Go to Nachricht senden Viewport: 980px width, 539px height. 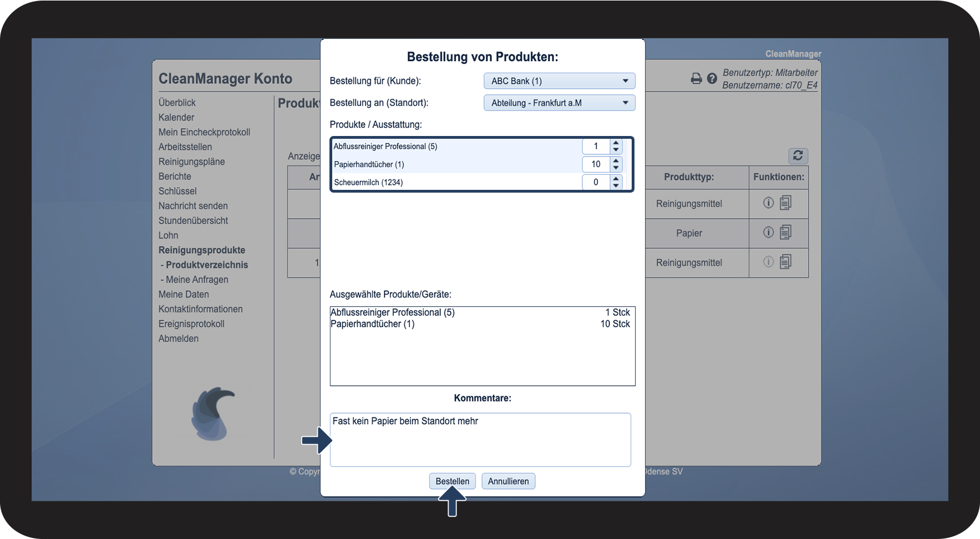193,206
